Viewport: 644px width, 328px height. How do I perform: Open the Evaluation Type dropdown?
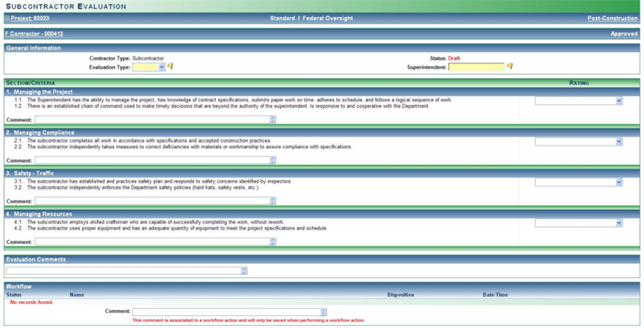[149, 68]
